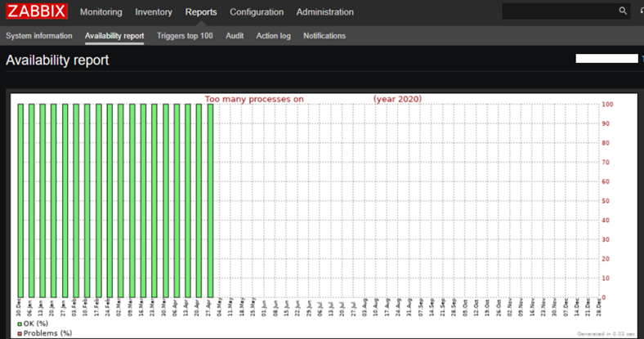Click the green bar for 27.Apr
The height and width of the screenshot is (339, 644).
[210, 201]
